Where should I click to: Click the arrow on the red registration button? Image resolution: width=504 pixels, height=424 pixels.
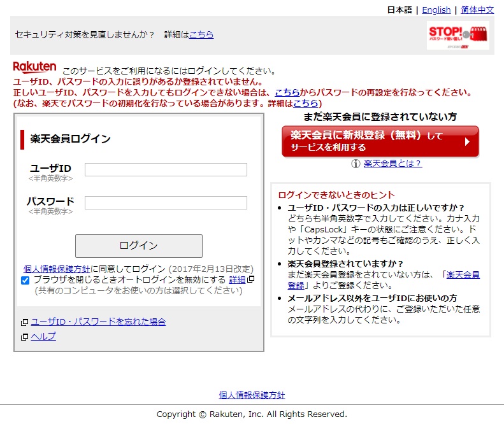(x=467, y=142)
